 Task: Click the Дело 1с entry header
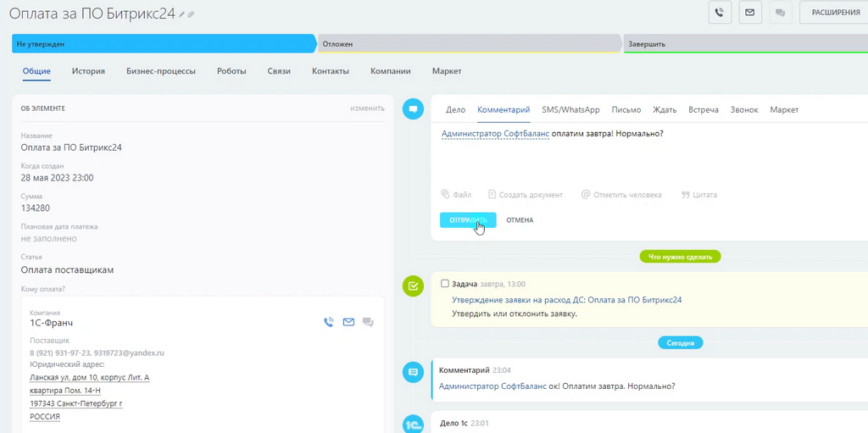tap(453, 423)
